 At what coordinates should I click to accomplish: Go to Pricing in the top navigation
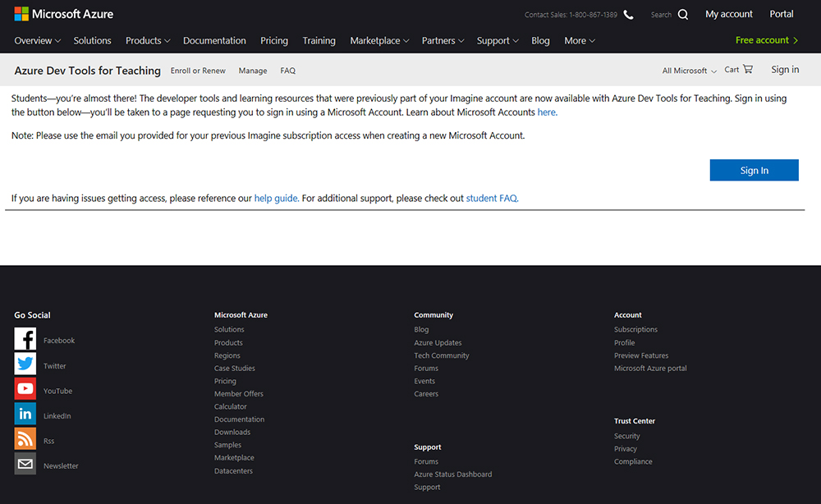[x=274, y=41]
